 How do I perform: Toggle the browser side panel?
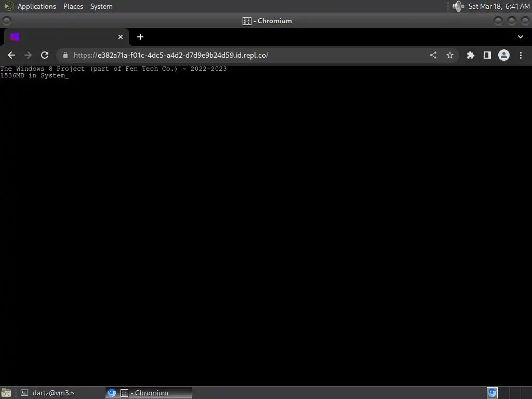coord(487,55)
